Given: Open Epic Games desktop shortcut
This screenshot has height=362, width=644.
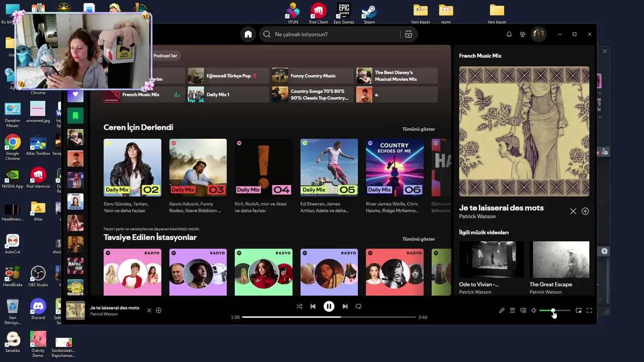Looking at the screenshot, I should [x=344, y=14].
